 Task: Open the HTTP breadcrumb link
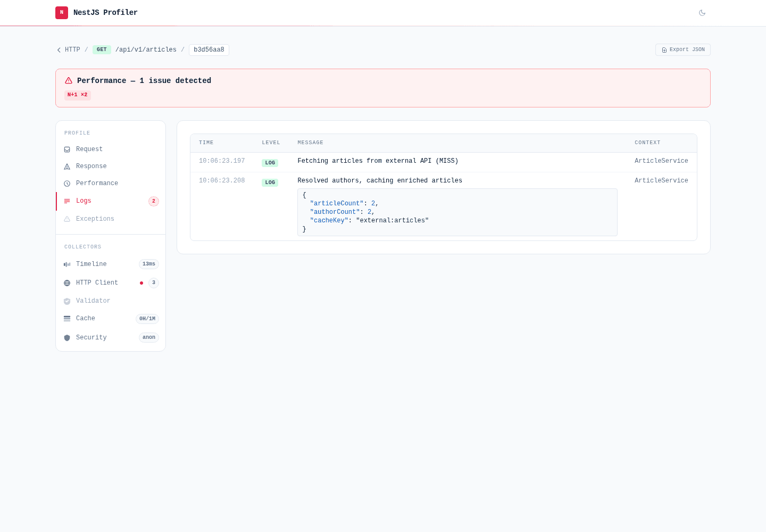point(72,50)
